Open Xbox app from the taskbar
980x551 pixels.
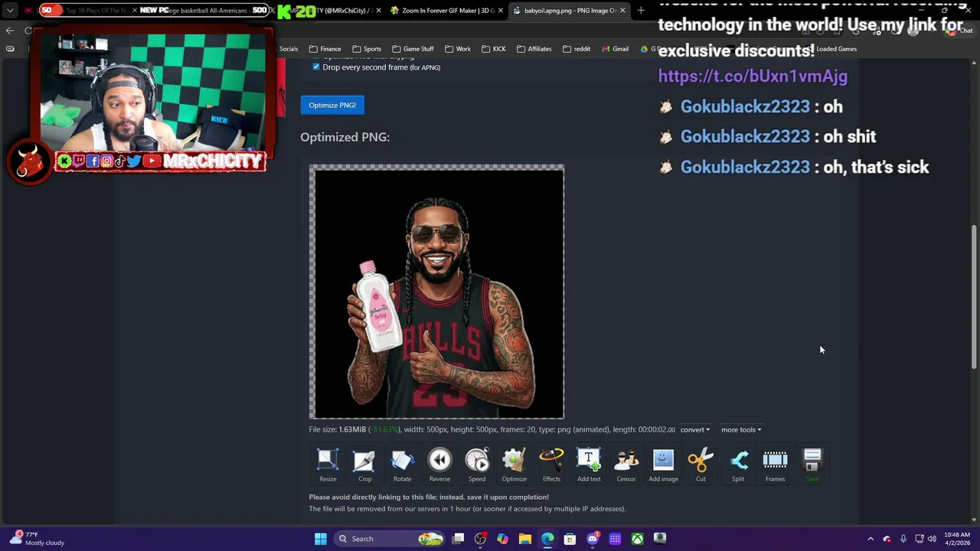point(637,539)
